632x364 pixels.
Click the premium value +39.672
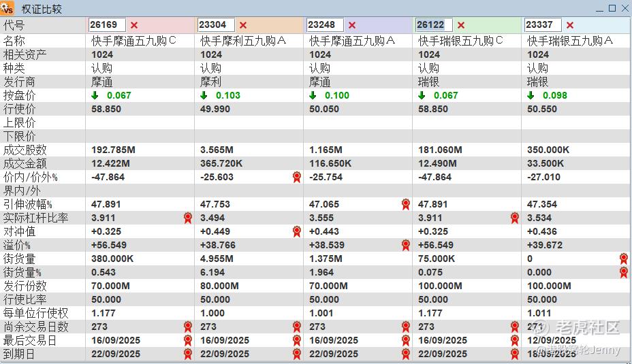(x=545, y=245)
